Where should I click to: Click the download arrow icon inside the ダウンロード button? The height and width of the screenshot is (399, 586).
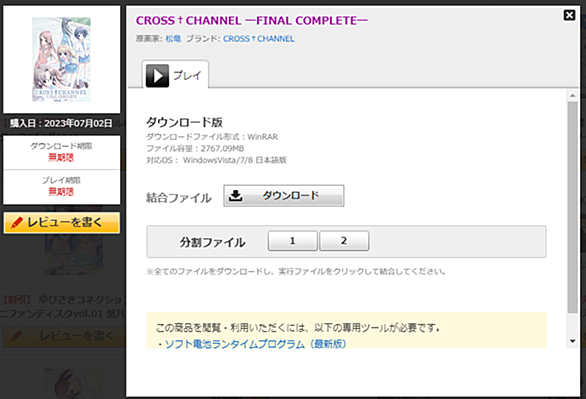[235, 195]
